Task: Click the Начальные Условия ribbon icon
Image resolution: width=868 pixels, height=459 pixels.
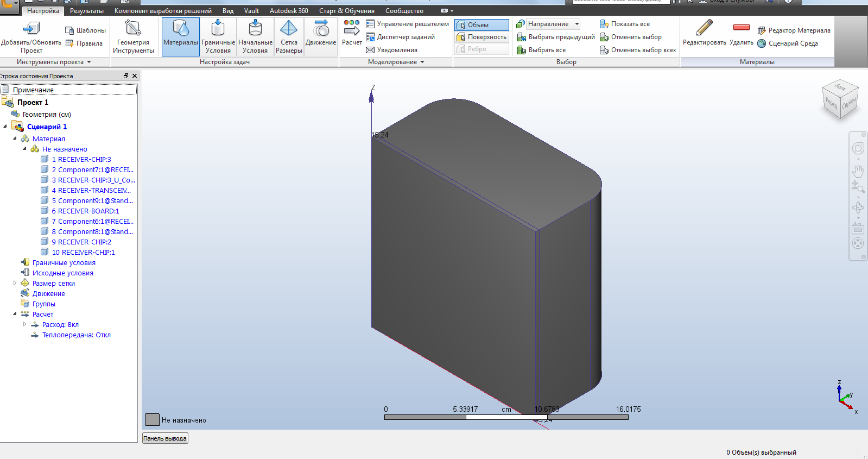Action: tap(255, 28)
